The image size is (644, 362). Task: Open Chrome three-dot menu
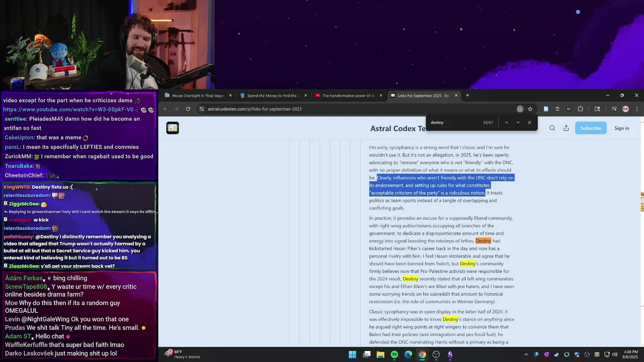coord(637,109)
